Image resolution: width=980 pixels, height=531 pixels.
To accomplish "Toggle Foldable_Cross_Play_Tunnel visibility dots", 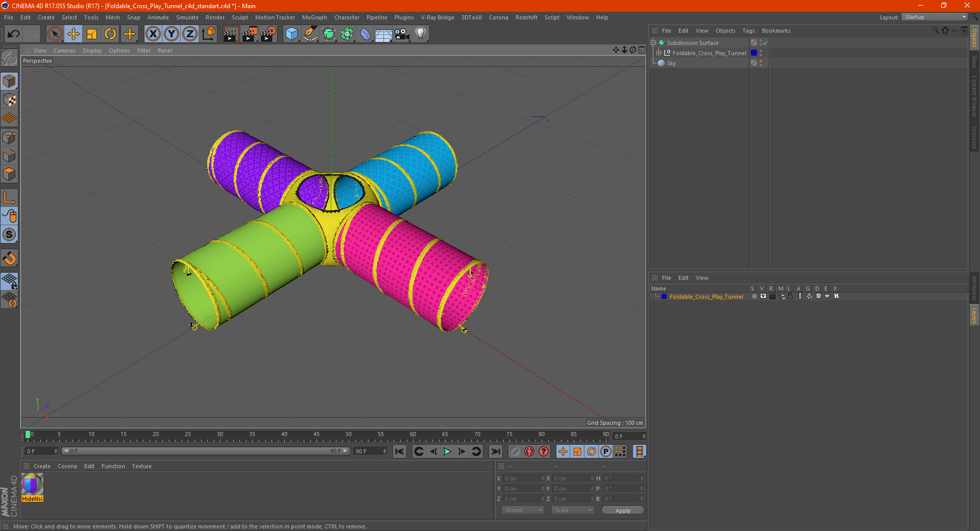I will (761, 53).
